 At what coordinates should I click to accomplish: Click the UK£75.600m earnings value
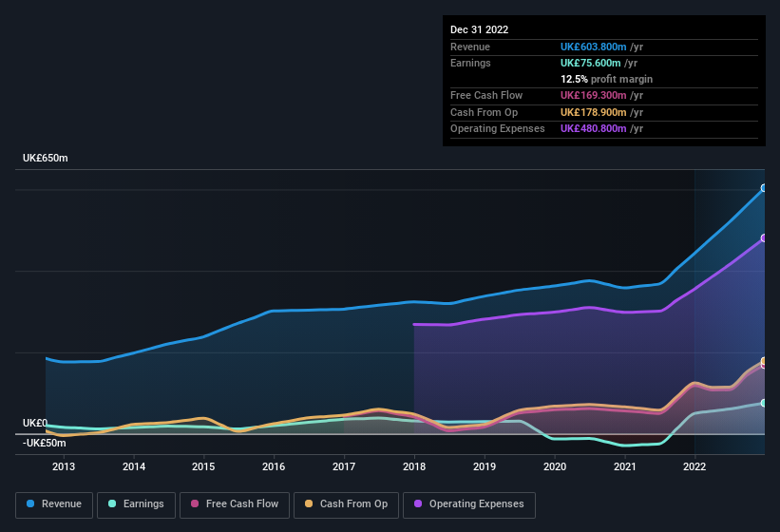tap(591, 63)
